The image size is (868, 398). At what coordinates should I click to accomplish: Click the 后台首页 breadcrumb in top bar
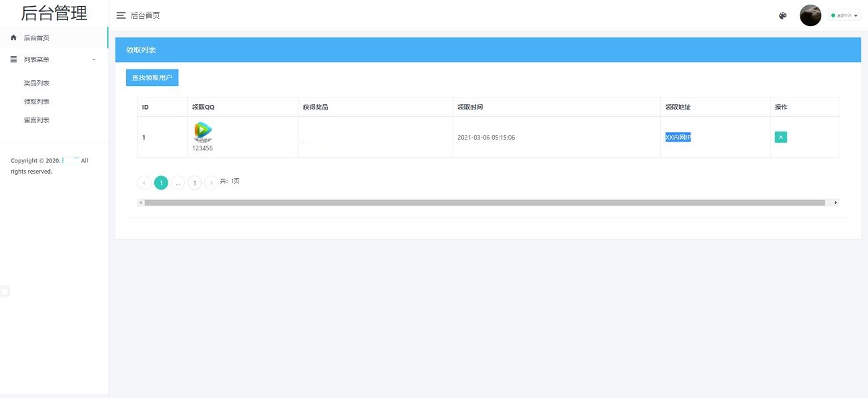point(145,15)
